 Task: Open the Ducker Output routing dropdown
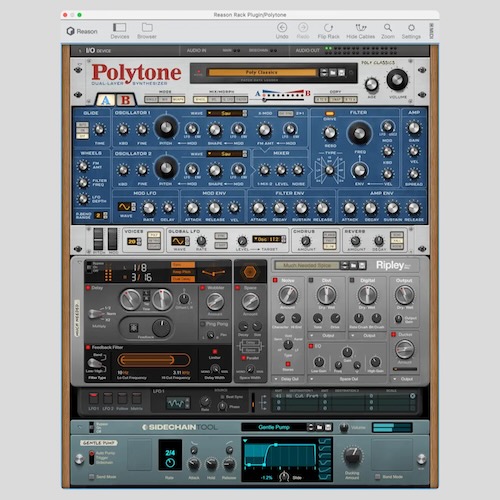point(405,379)
